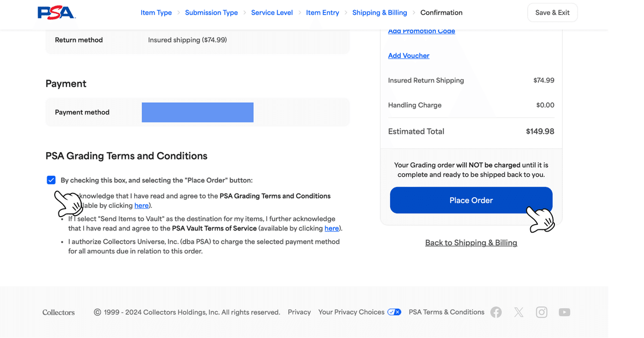Go to Submission Type step
Image resolution: width=644 pixels, height=338 pixels.
(x=211, y=12)
